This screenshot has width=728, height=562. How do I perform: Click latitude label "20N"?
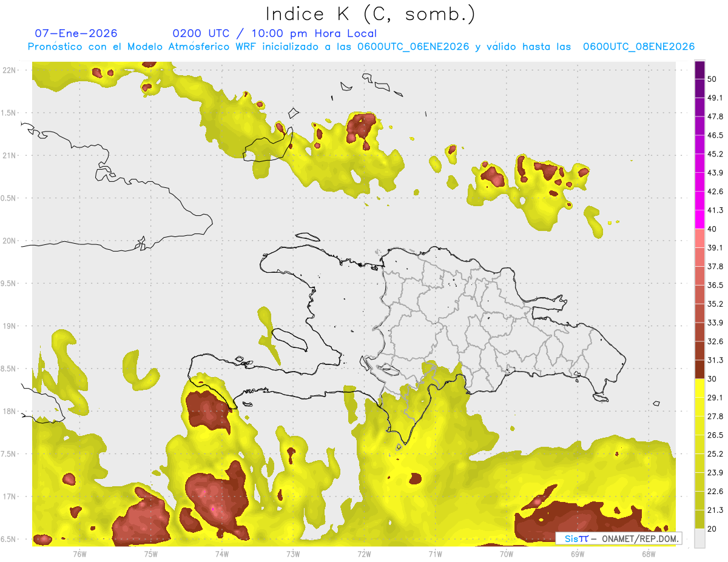(10, 241)
